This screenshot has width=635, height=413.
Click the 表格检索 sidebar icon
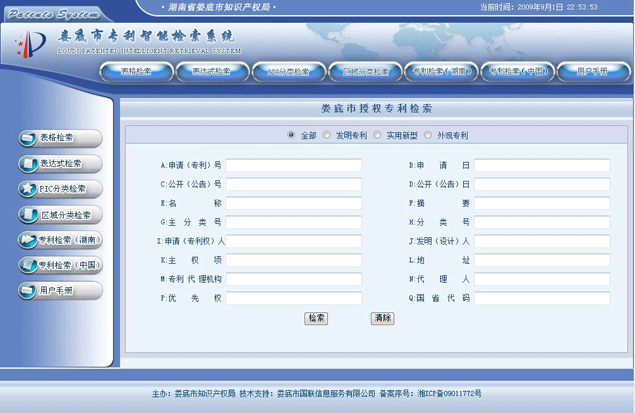click(x=28, y=138)
